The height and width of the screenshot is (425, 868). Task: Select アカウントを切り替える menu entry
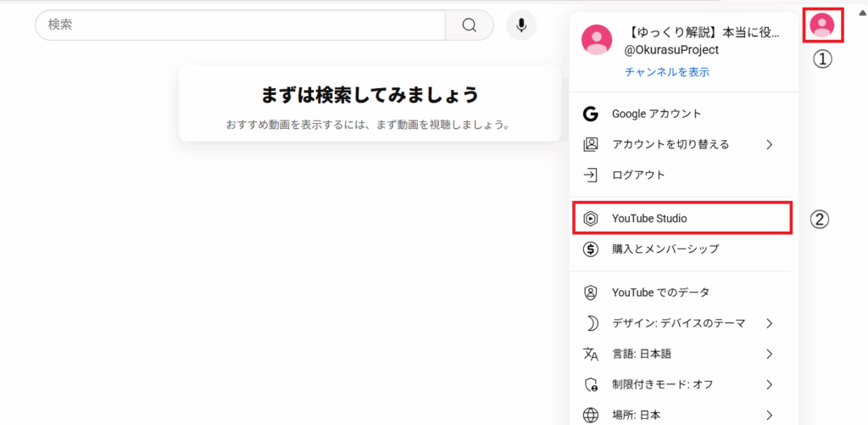click(x=684, y=144)
